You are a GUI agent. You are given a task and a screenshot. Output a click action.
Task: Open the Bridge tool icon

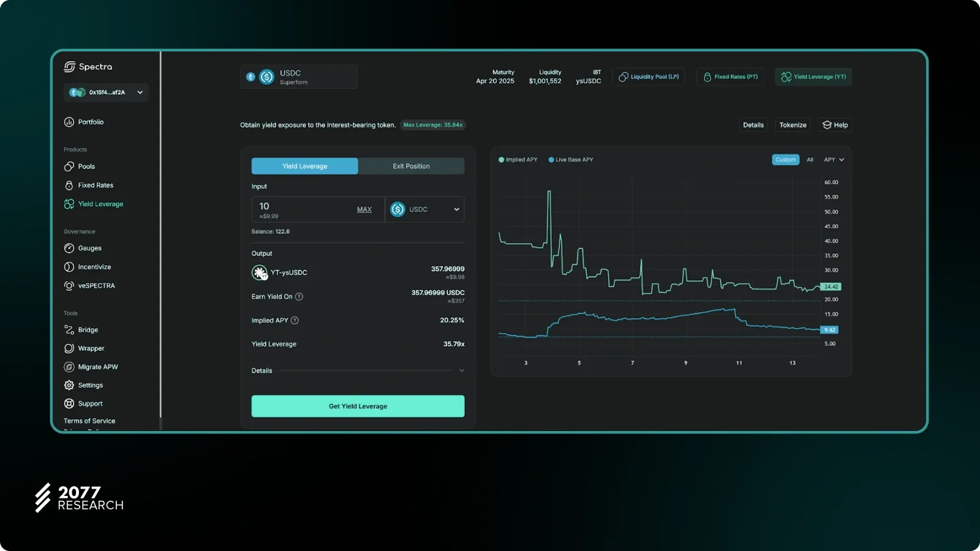pyautogui.click(x=69, y=329)
